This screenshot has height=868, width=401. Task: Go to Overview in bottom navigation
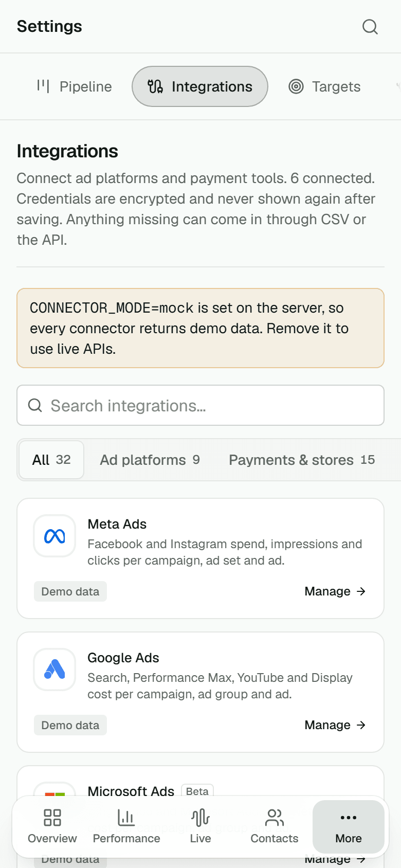(52, 826)
